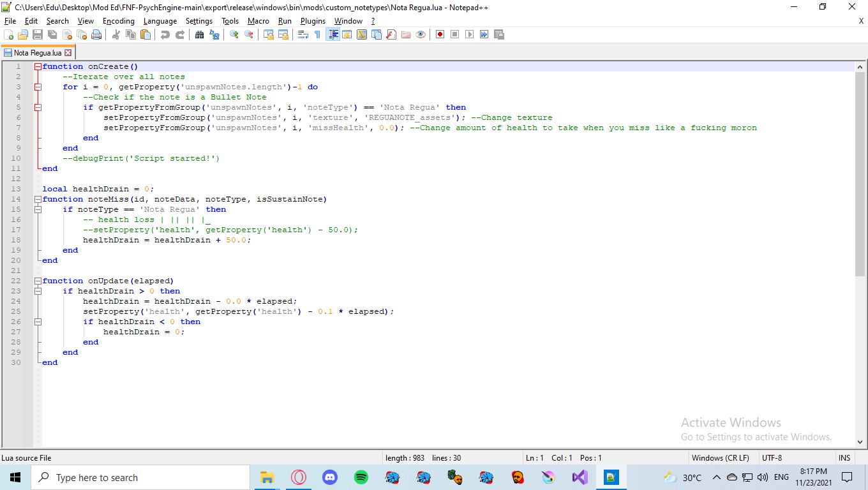Toggle word wrap
This screenshot has width=868, height=490.
click(303, 34)
